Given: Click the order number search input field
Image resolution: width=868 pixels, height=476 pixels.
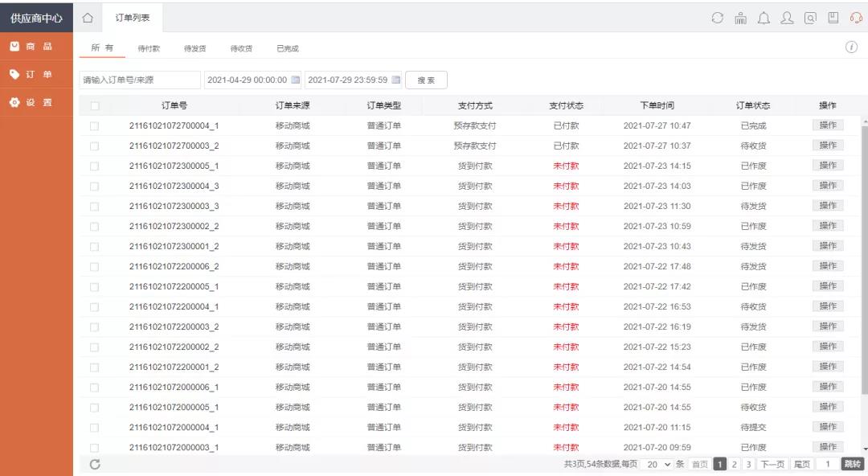Looking at the screenshot, I should [140, 80].
